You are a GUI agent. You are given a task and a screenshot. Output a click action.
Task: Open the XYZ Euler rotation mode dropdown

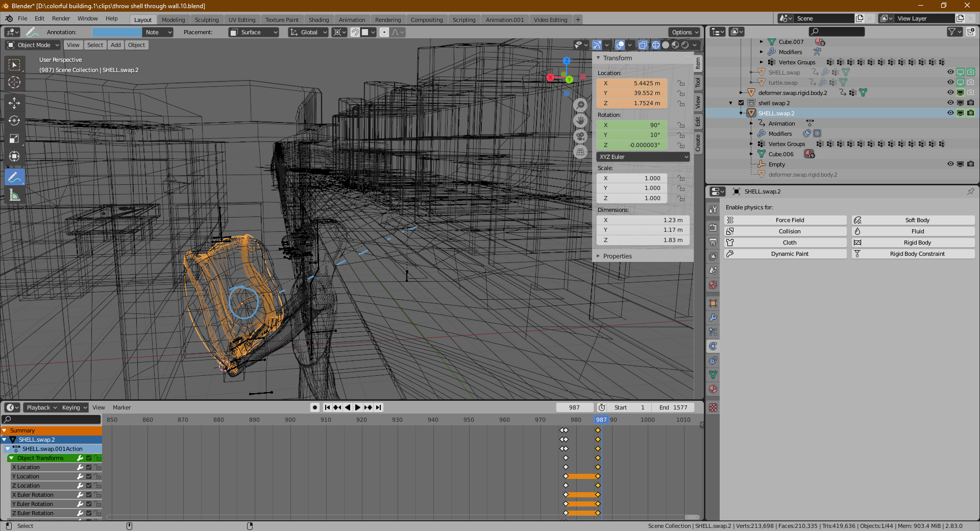tap(643, 157)
